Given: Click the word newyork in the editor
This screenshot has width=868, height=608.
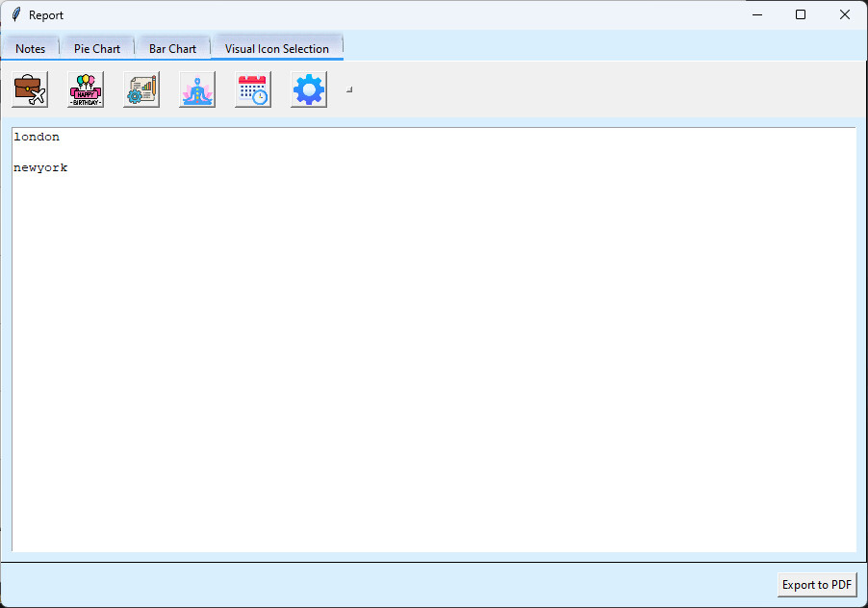Looking at the screenshot, I should 40,166.
